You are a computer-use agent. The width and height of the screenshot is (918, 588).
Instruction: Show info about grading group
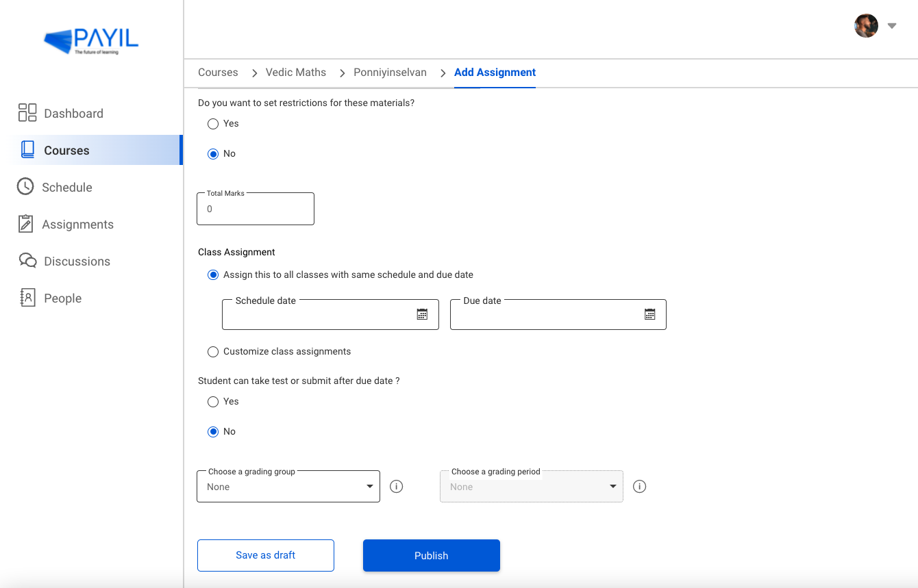tap(396, 487)
